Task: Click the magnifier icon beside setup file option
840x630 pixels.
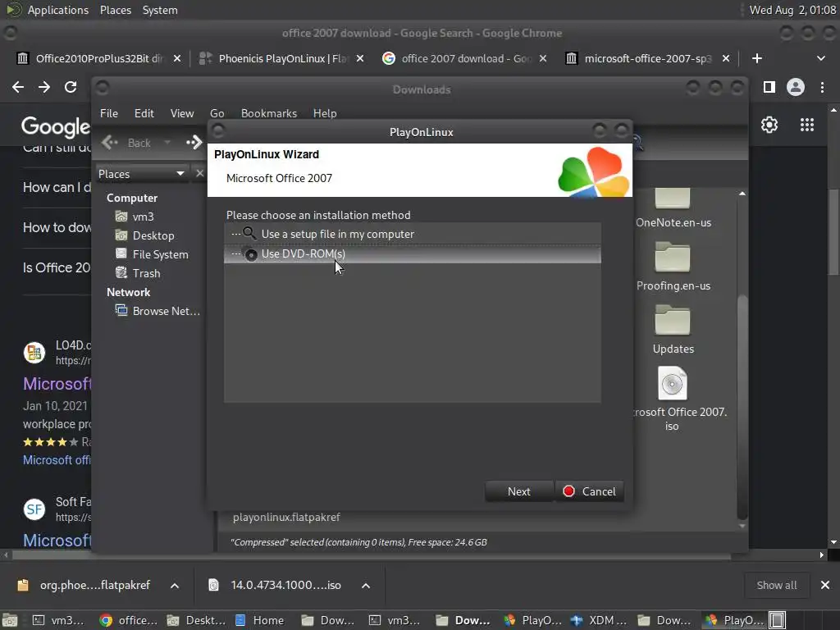Action: point(249,234)
